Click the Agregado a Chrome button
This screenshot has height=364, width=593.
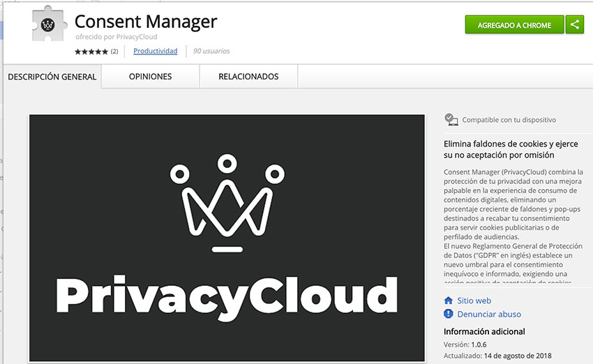[x=514, y=25]
